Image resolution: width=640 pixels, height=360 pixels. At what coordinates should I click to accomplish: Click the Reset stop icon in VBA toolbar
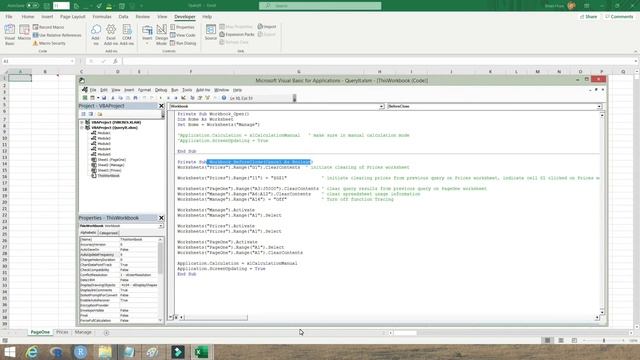(176, 98)
